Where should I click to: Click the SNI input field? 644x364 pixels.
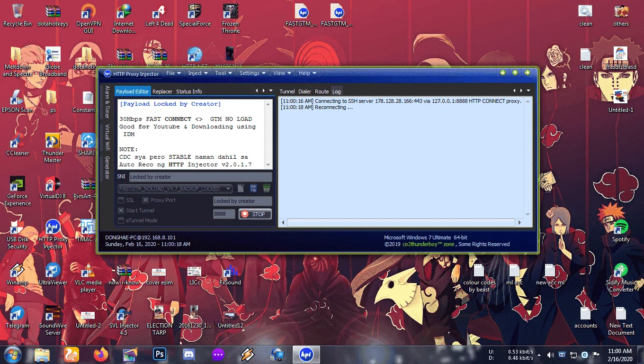200,177
